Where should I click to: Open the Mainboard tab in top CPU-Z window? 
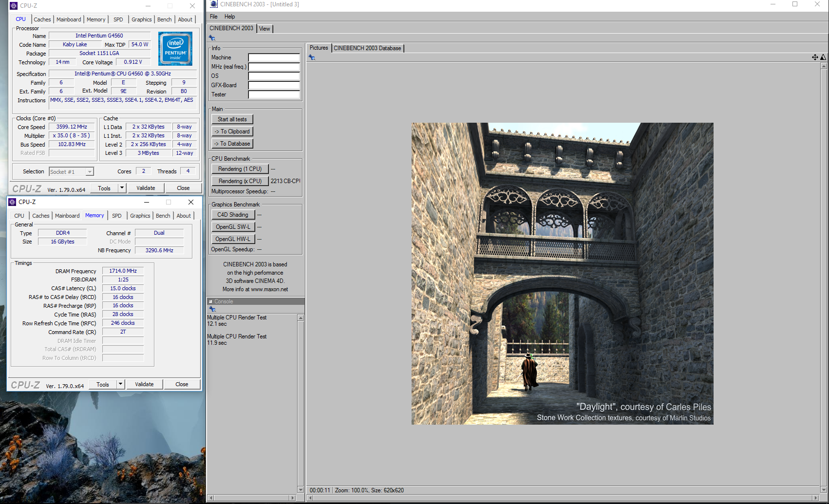[x=69, y=19]
